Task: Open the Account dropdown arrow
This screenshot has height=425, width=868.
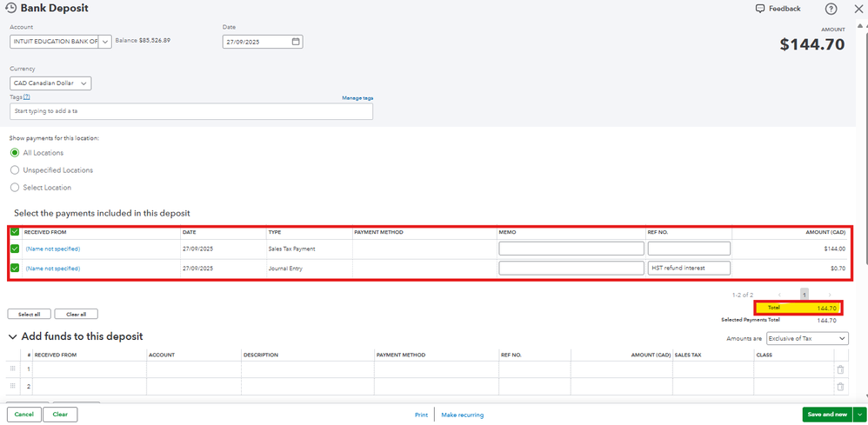Action: pos(105,42)
